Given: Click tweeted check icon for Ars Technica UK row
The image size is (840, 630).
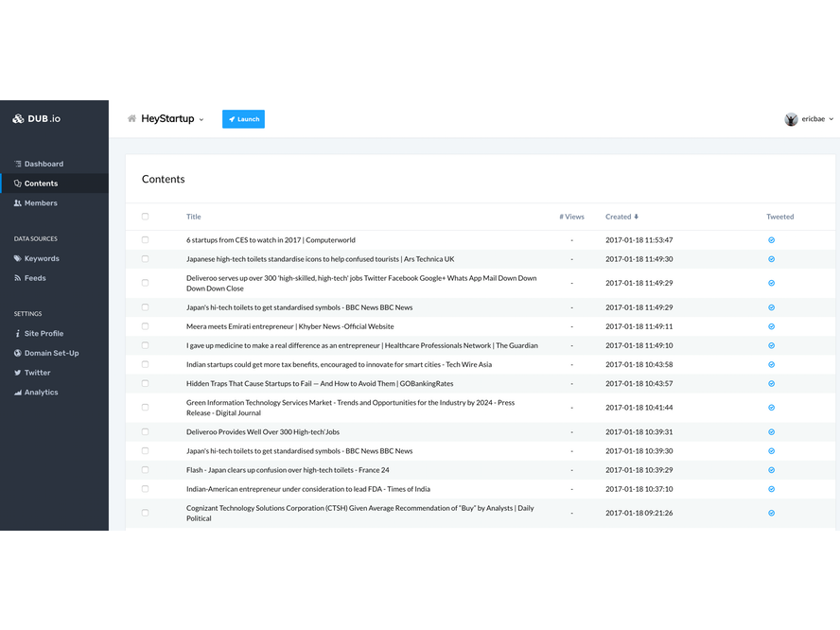Looking at the screenshot, I should [x=772, y=259].
